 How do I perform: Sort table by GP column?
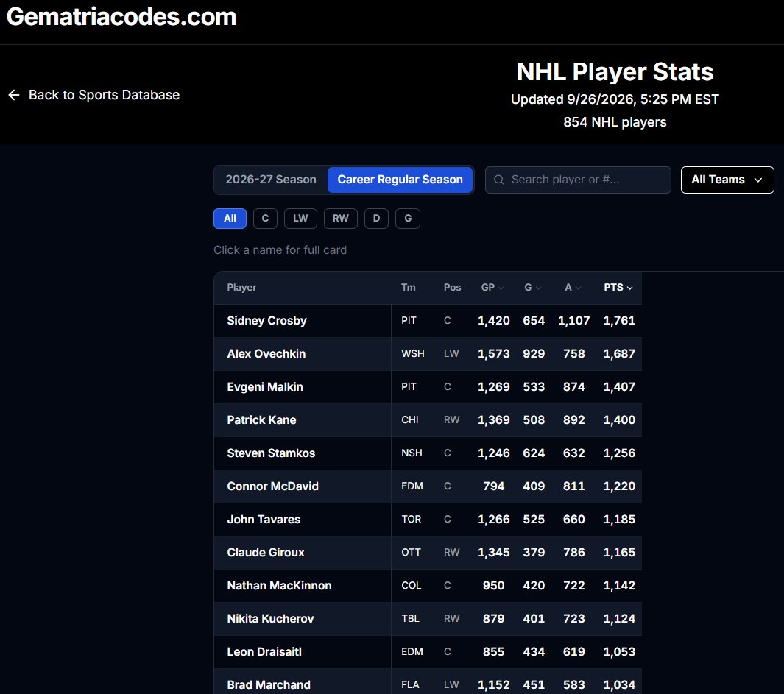tap(492, 288)
